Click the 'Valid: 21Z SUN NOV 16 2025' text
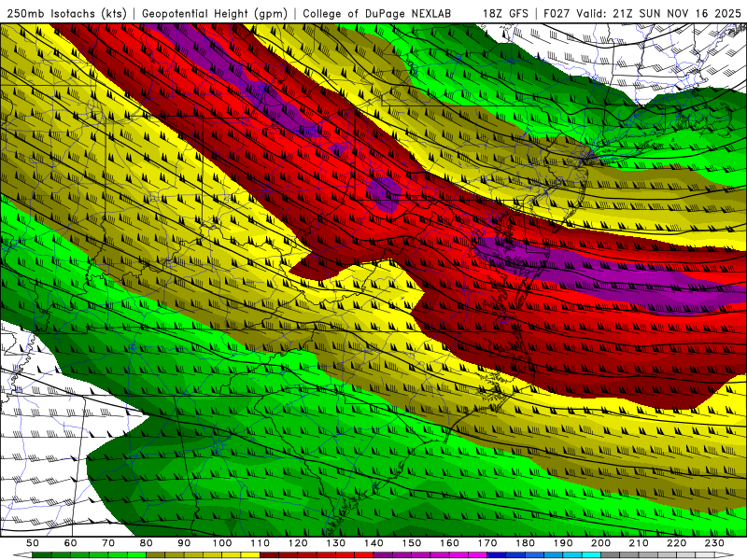The height and width of the screenshot is (560, 747). point(659,14)
